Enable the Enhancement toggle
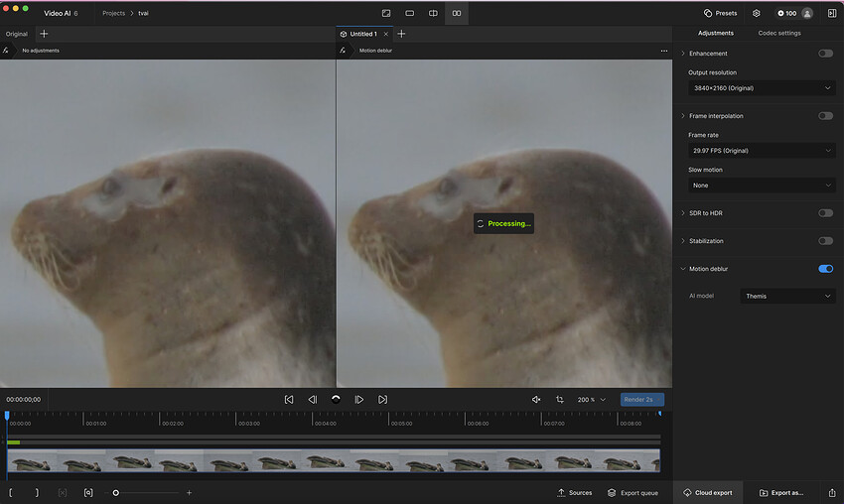This screenshot has width=844, height=504. point(825,54)
